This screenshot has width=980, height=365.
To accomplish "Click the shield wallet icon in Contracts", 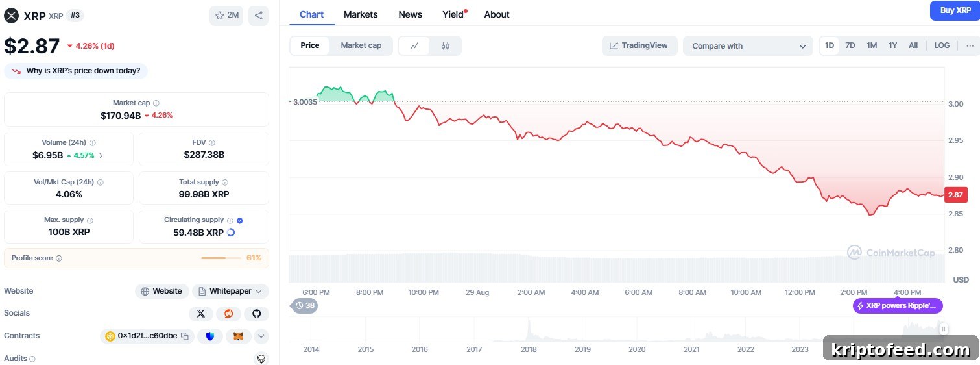I will [209, 336].
